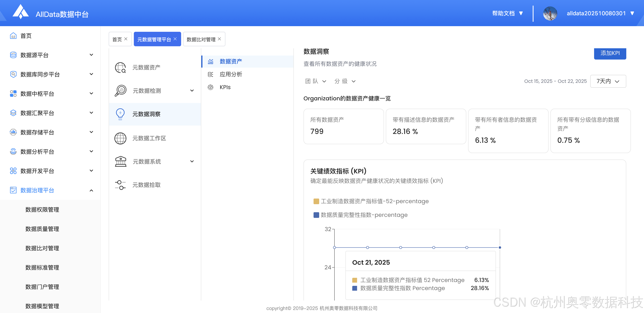
Task: Open the 元数据系统 bank icon
Action: point(120,161)
